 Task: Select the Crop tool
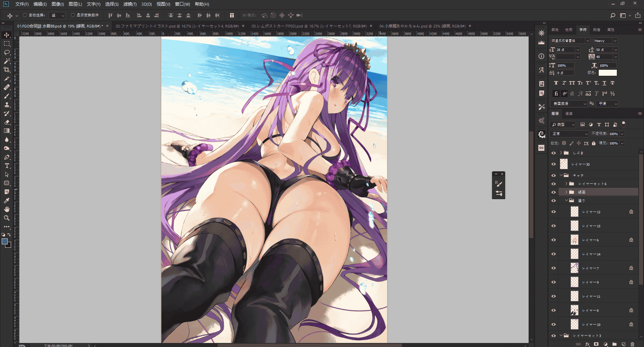7,70
